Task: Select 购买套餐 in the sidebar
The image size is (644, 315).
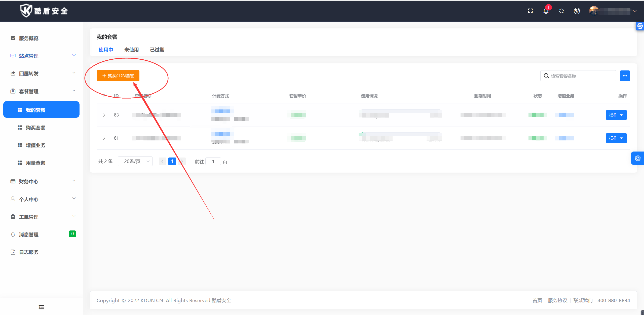Action: (35, 128)
